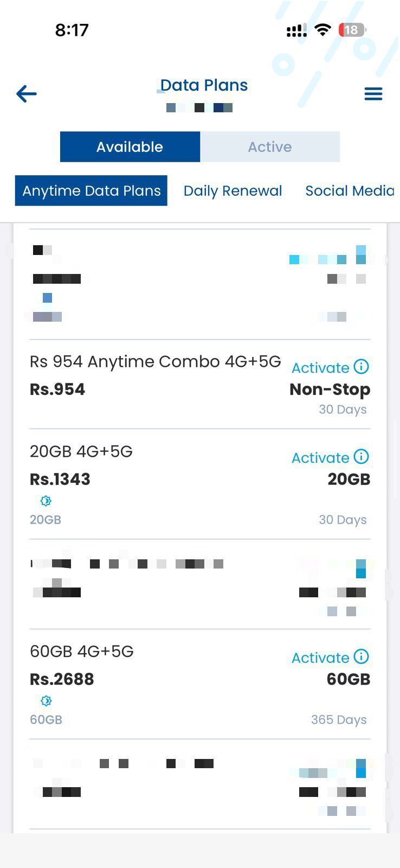This screenshot has height=868, width=400.
Task: Tap the gear badge icon above 60GB label
Action: coord(46,701)
